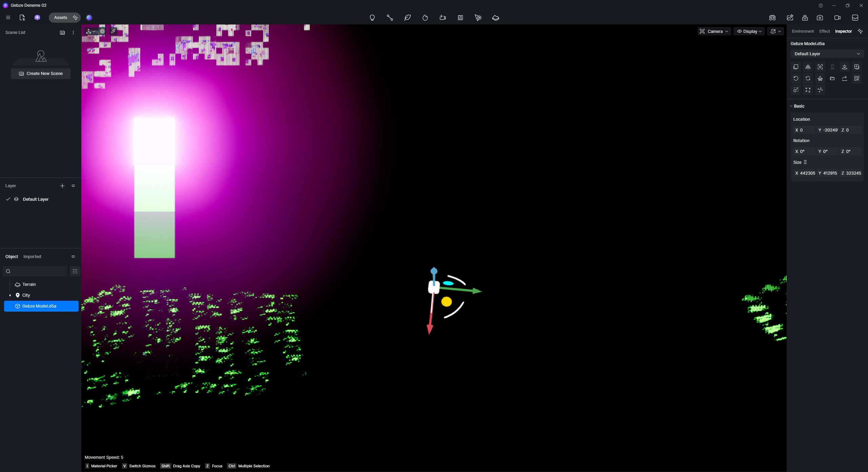
Task: Click the video camera icon top right
Action: coord(837,18)
